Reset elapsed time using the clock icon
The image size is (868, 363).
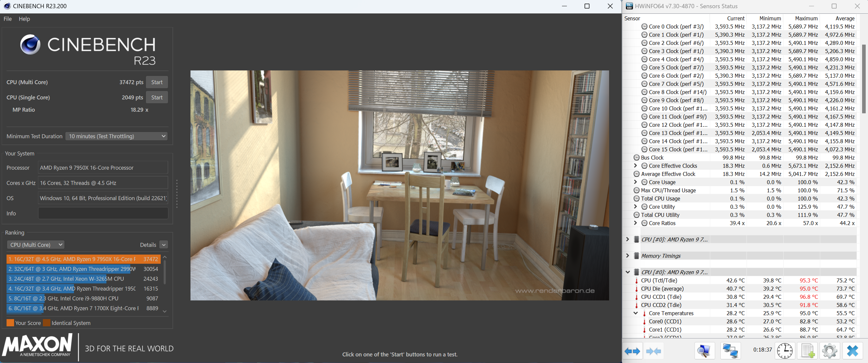point(785,351)
